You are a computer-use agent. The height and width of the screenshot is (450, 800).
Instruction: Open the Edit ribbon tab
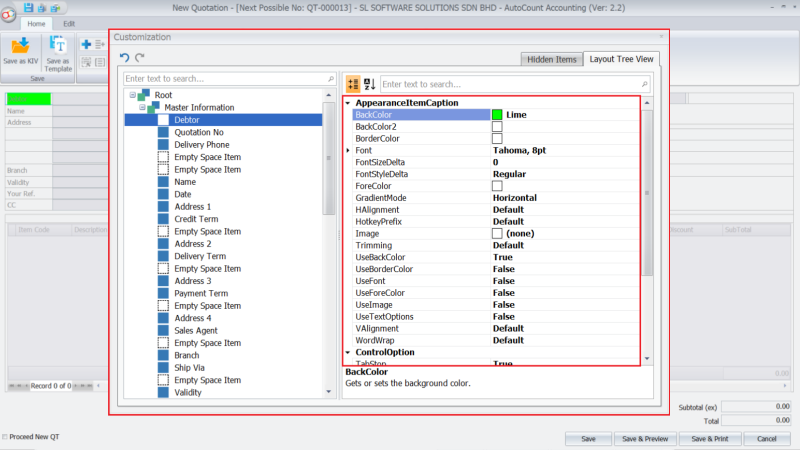(69, 23)
